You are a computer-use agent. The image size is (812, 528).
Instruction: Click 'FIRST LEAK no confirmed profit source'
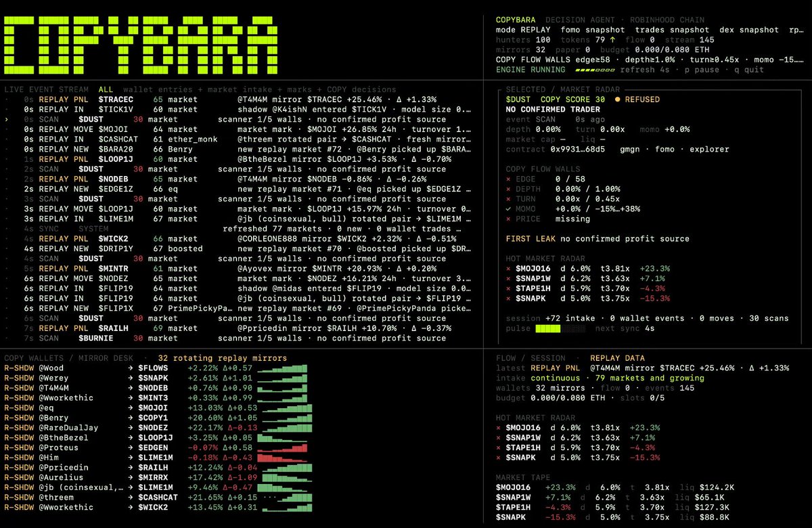point(597,239)
